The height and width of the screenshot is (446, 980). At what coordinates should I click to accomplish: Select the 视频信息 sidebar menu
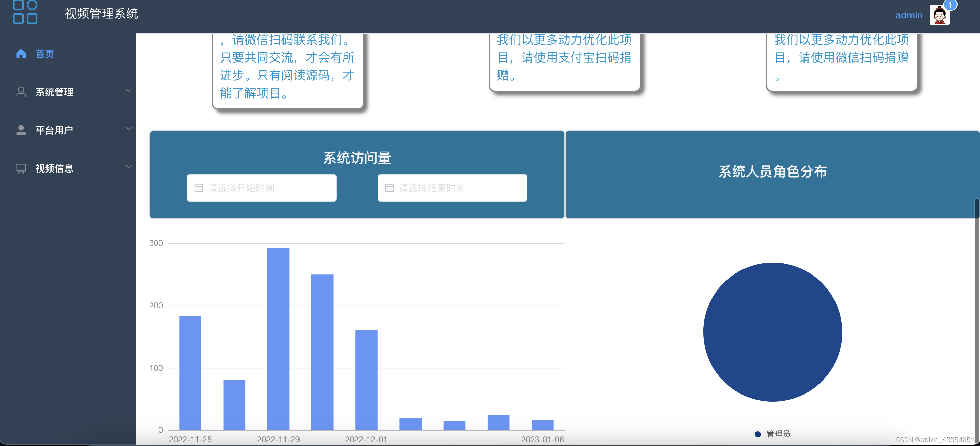[x=54, y=168]
